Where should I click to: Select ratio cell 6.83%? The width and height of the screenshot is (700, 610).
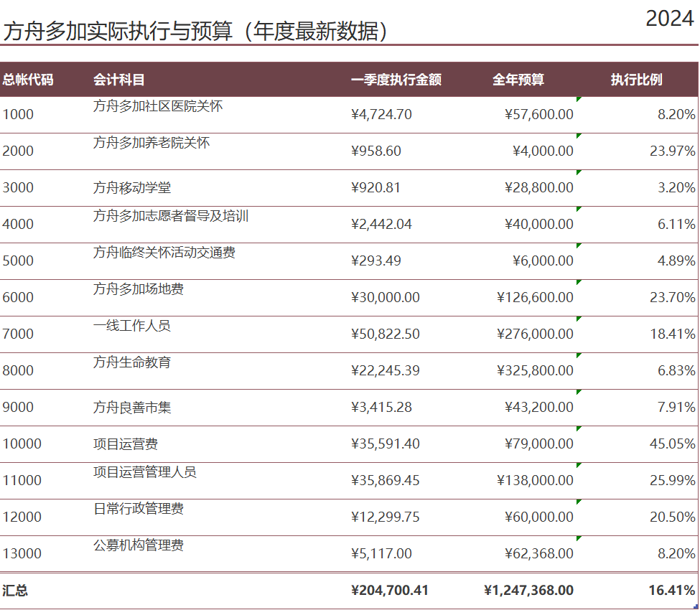pyautogui.click(x=676, y=370)
